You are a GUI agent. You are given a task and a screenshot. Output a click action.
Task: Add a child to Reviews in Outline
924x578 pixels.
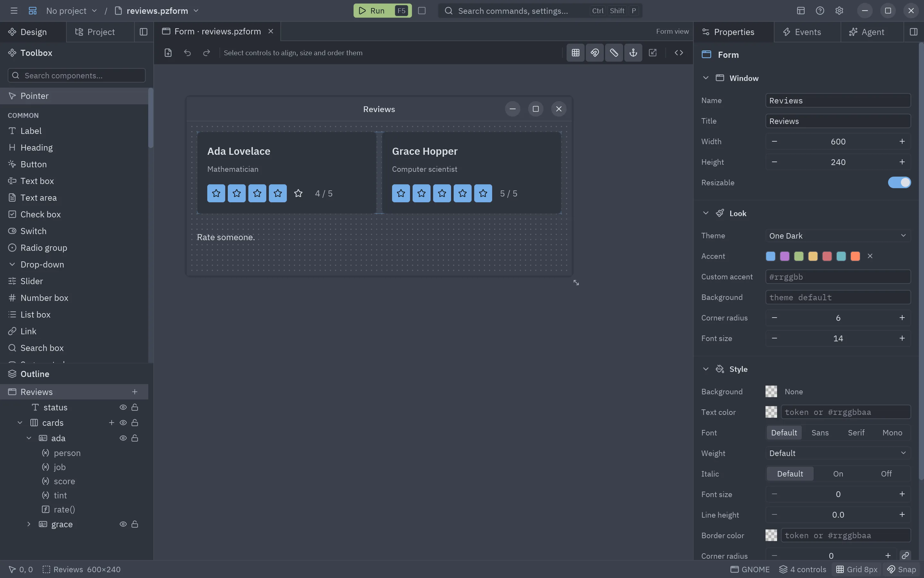coord(135,392)
